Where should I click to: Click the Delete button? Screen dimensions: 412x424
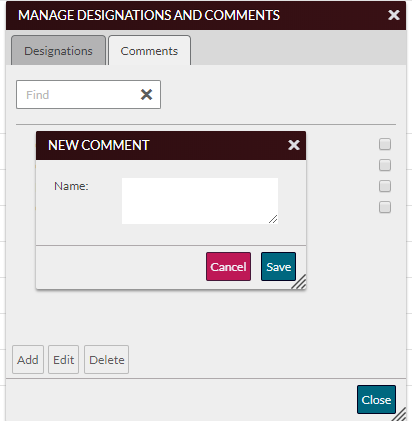click(x=107, y=360)
